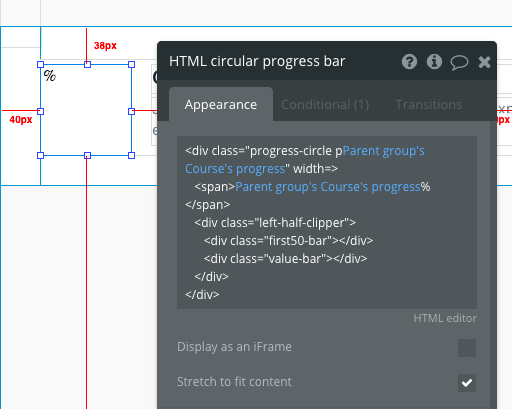Open the speech bubble comment icon
Viewport: 512px width, 409px height.
click(x=459, y=62)
